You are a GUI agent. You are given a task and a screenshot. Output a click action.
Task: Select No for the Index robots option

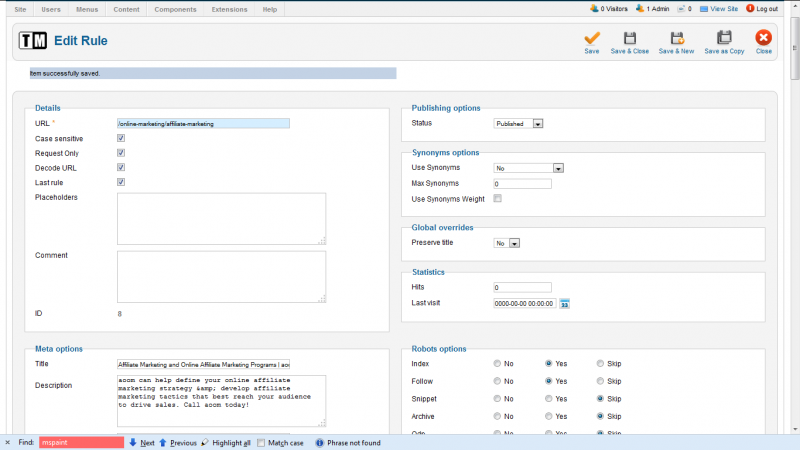[x=498, y=364]
